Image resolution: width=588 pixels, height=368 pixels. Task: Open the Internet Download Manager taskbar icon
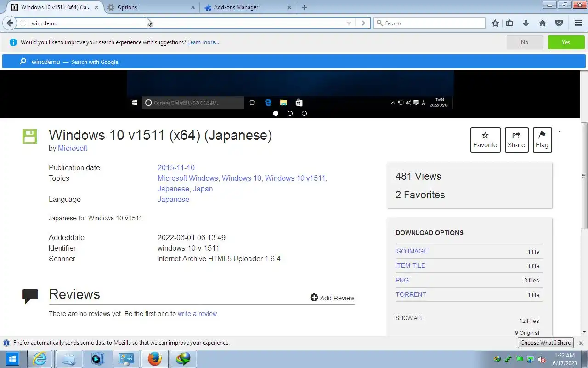point(183,359)
